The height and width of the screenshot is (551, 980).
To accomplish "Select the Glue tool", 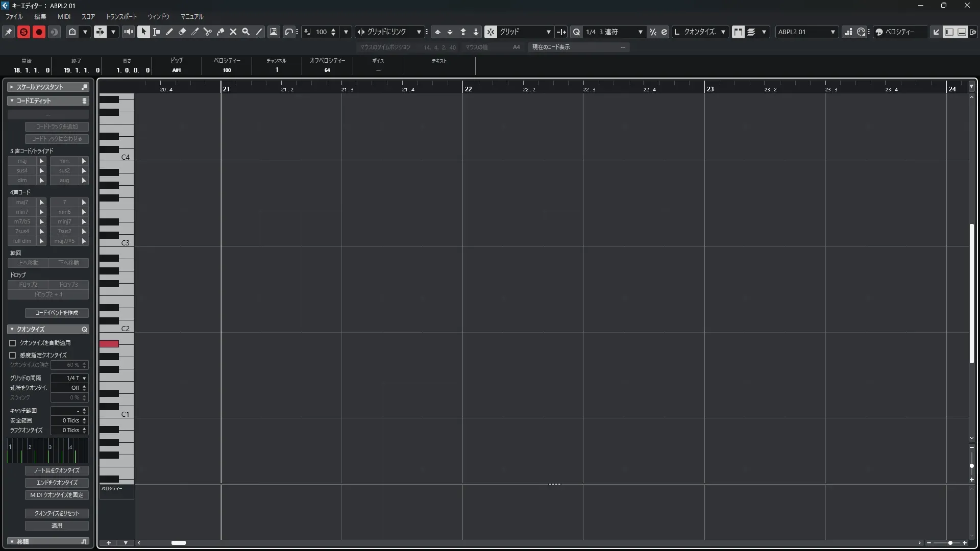I will point(220,32).
